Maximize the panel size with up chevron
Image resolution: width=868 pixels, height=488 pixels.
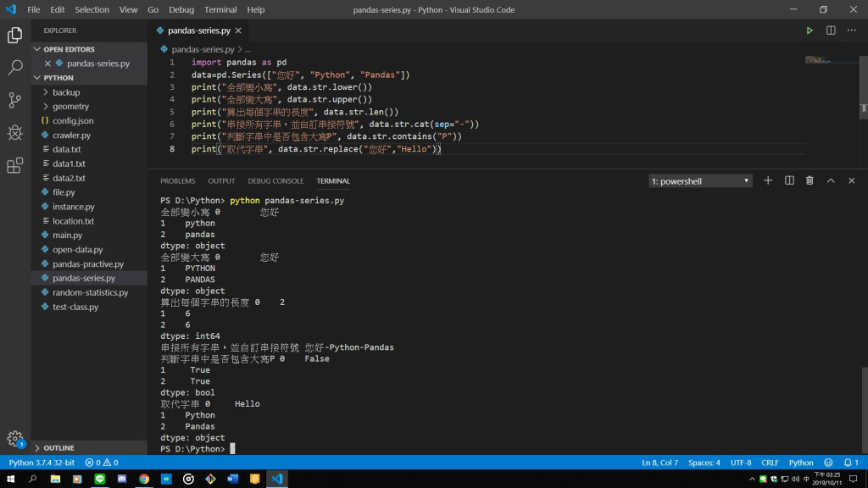pos(831,181)
